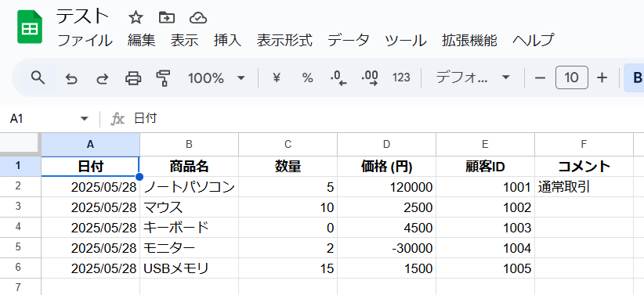Screen dimensions: 644x295
Task: Open the move to folder icon
Action: (167, 18)
